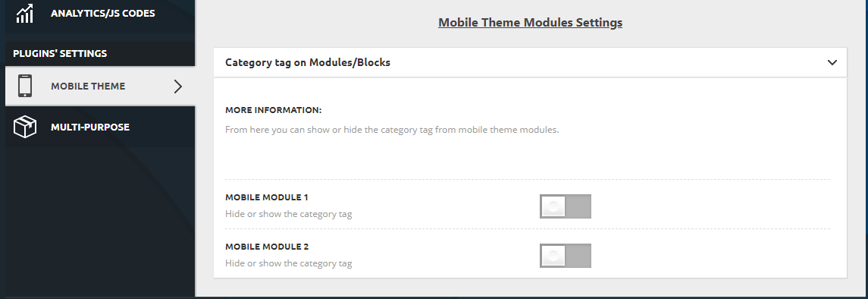
Task: Toggle the Mobile Module 1 switch
Action: (566, 206)
